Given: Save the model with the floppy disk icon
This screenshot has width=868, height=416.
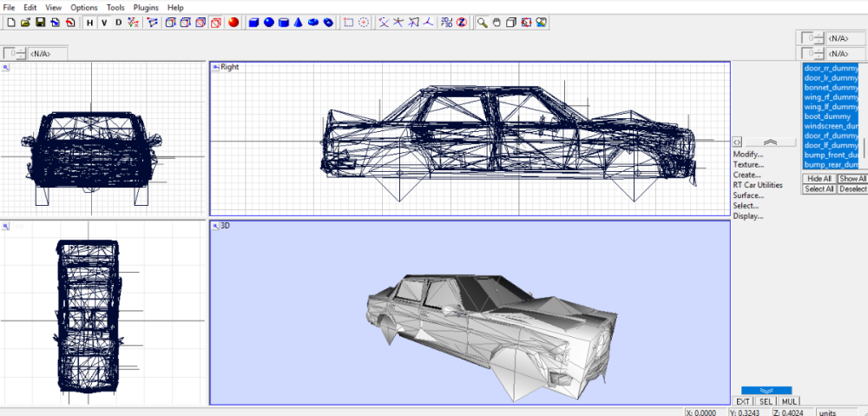Looking at the screenshot, I should click(40, 23).
